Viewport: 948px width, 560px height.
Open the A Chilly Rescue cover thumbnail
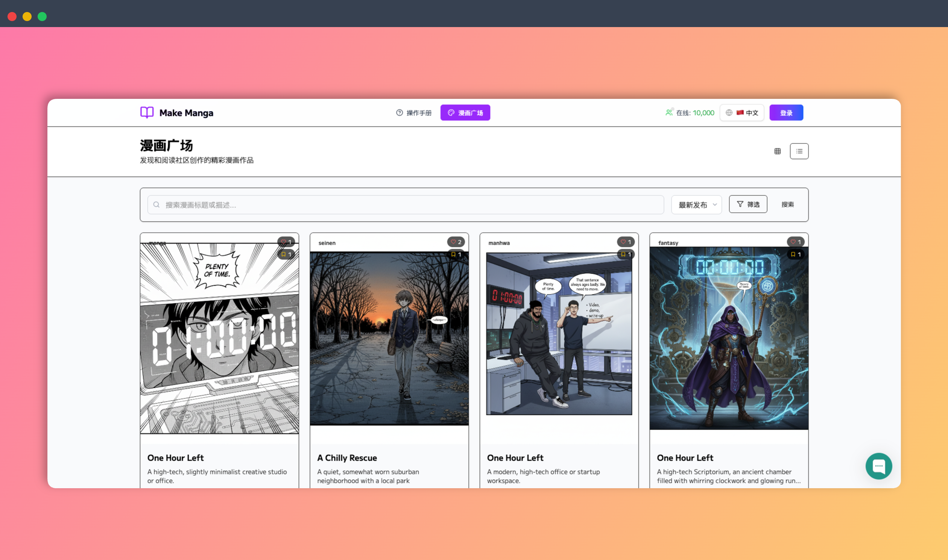[389, 339]
